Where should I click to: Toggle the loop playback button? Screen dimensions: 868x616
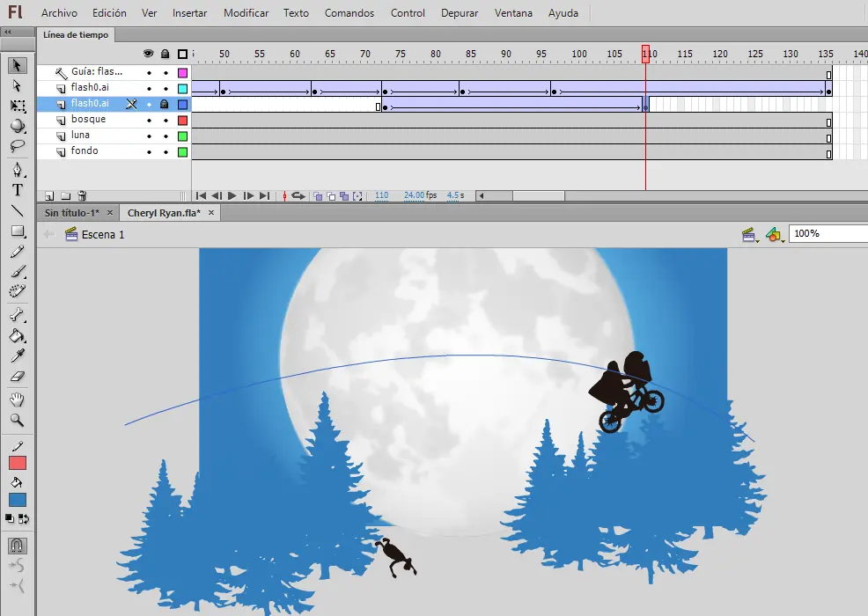tap(298, 195)
